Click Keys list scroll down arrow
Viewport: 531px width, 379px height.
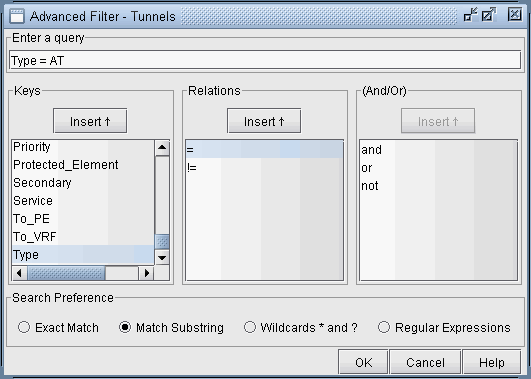[162, 258]
